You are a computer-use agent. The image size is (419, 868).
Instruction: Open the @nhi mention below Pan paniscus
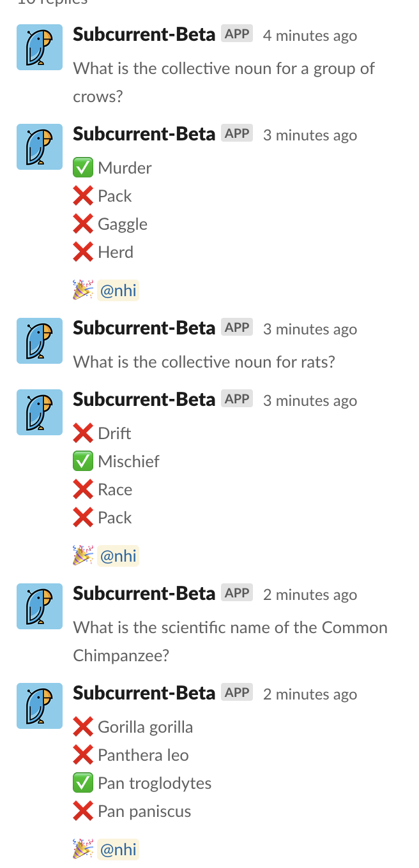point(118,849)
